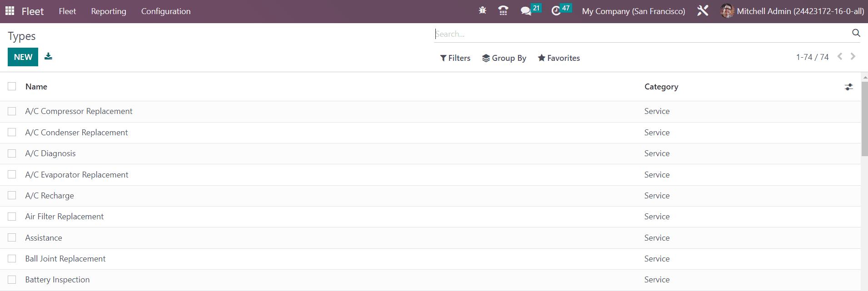Check Ball Joint Replacement row checkbox
The image size is (868, 291).
(x=12, y=258)
